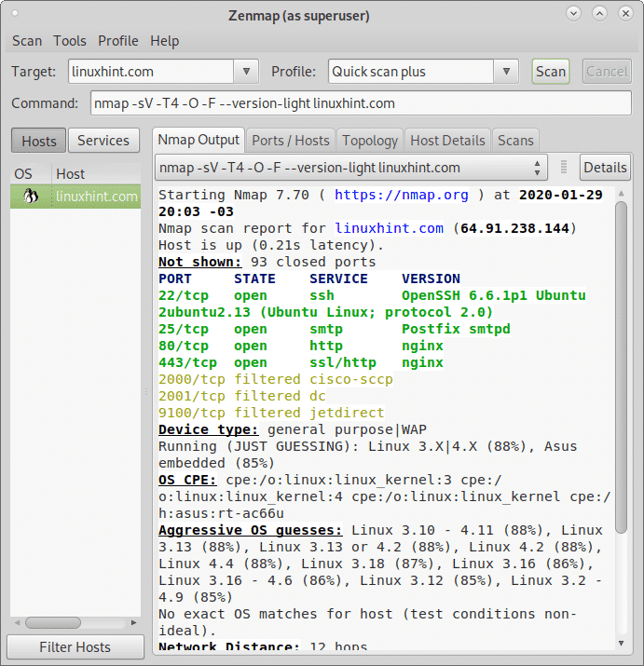
Task: Switch to the Ports / Hosts tab
Action: tap(291, 141)
